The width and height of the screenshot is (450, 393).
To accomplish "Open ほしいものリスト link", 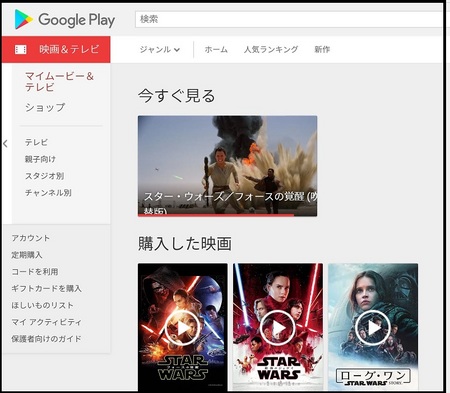I will 43,305.
